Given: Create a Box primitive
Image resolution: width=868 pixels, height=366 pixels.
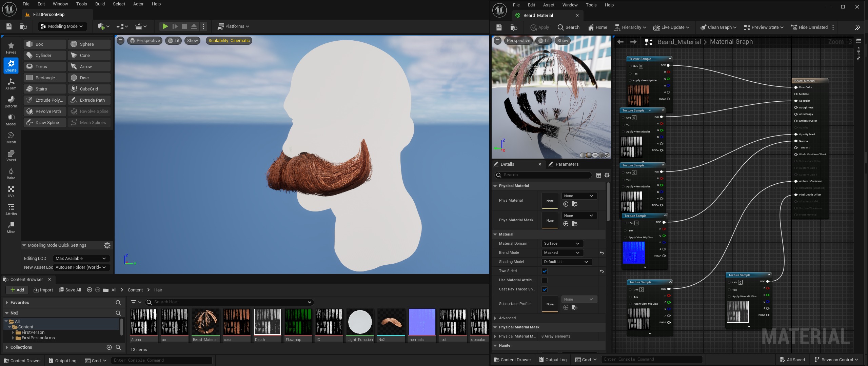Looking at the screenshot, I should coord(45,44).
